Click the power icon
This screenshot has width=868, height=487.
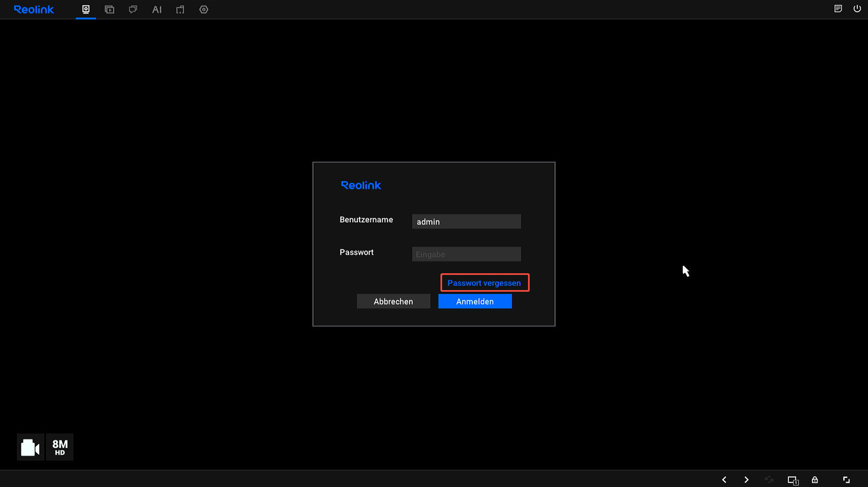tap(857, 8)
